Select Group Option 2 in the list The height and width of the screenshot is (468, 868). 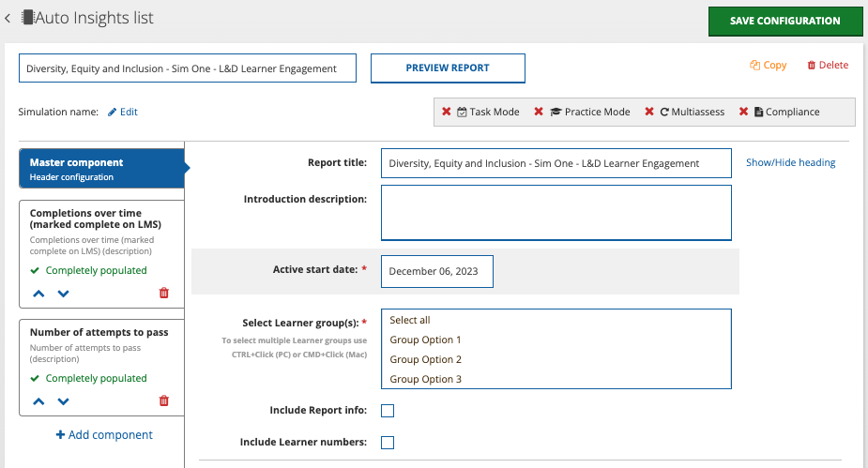tap(426, 359)
